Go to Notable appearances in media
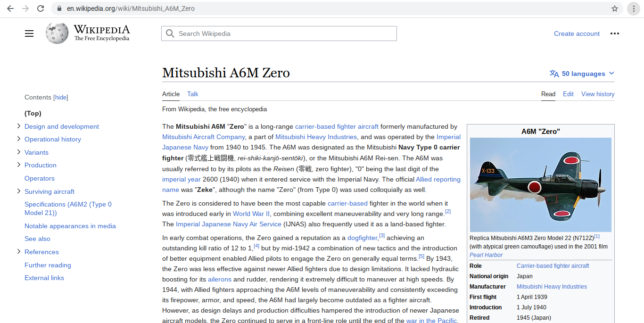This screenshot has height=323, width=644. 70,226
